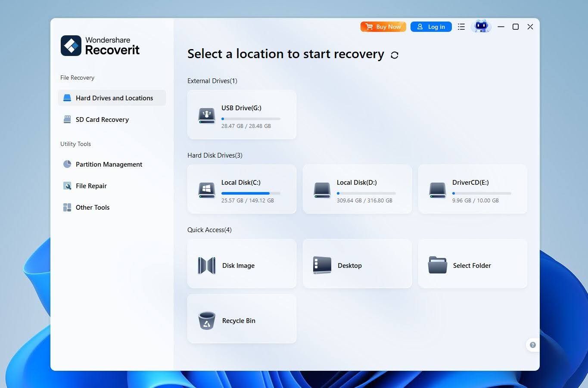Close the Recoverit window
The width and height of the screenshot is (588, 388).
pos(530,27)
